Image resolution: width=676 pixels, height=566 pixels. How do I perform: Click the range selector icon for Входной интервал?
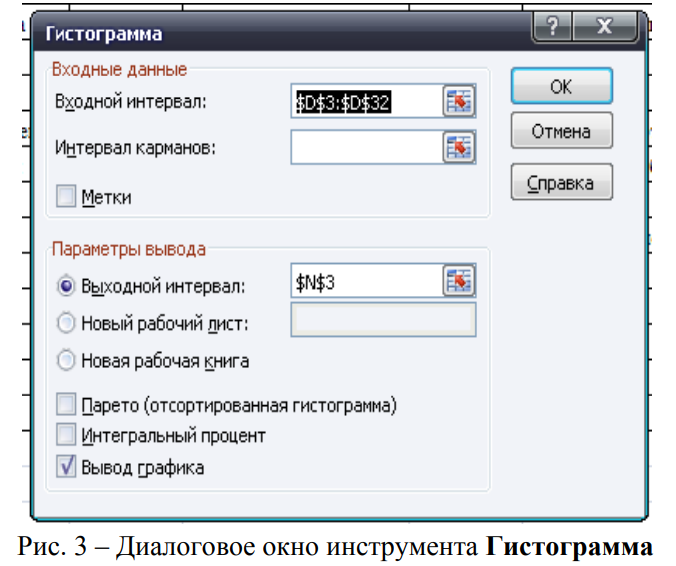(458, 102)
